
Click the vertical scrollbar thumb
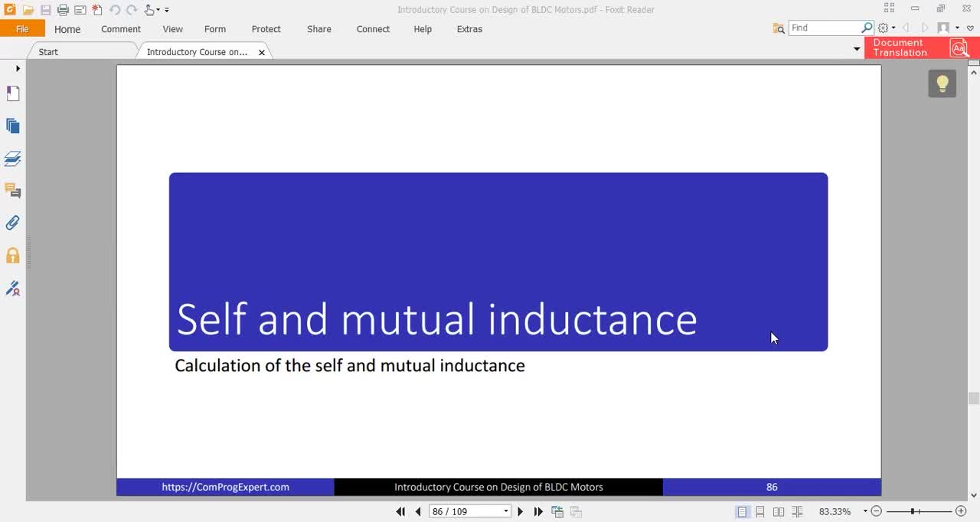(974, 399)
